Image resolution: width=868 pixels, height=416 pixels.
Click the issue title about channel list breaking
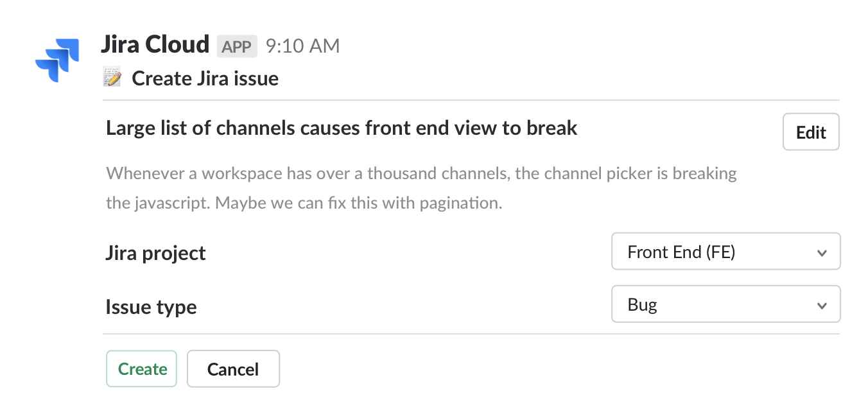[x=342, y=127]
